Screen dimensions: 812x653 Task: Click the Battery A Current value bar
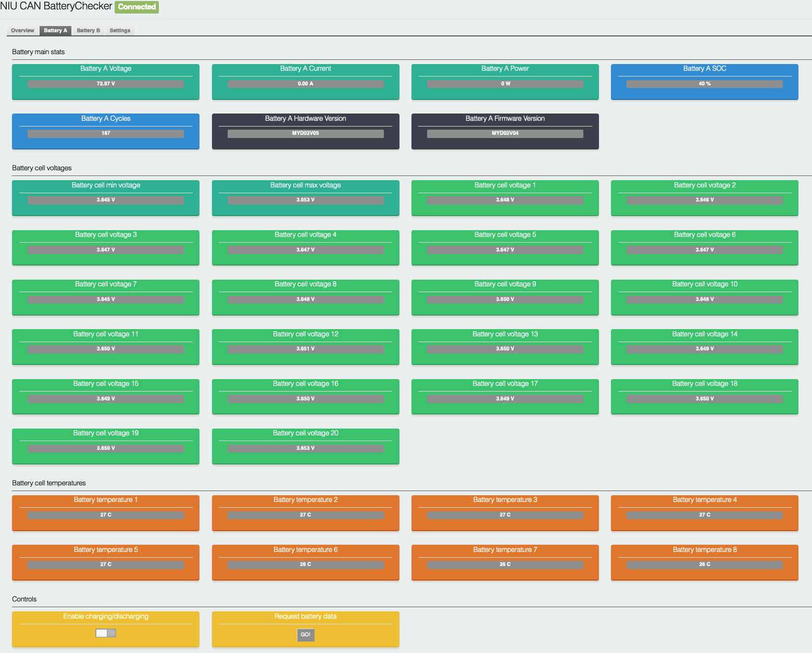point(305,84)
